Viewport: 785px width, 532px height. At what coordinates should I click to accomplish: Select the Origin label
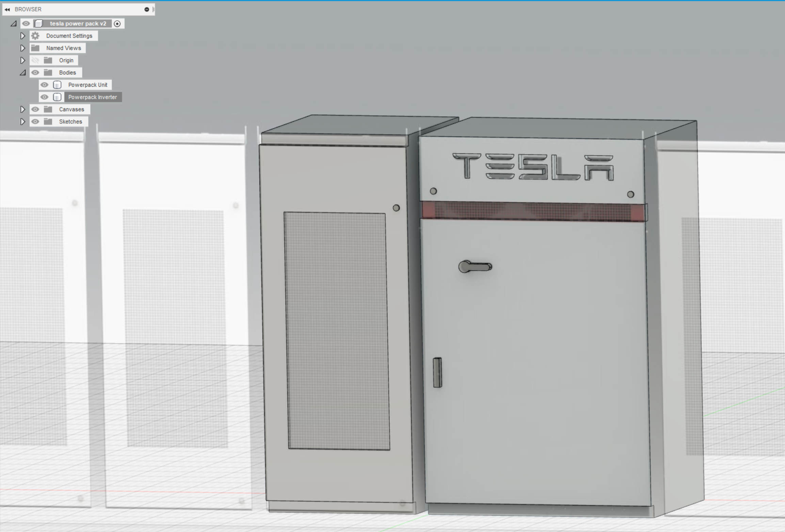click(x=66, y=60)
